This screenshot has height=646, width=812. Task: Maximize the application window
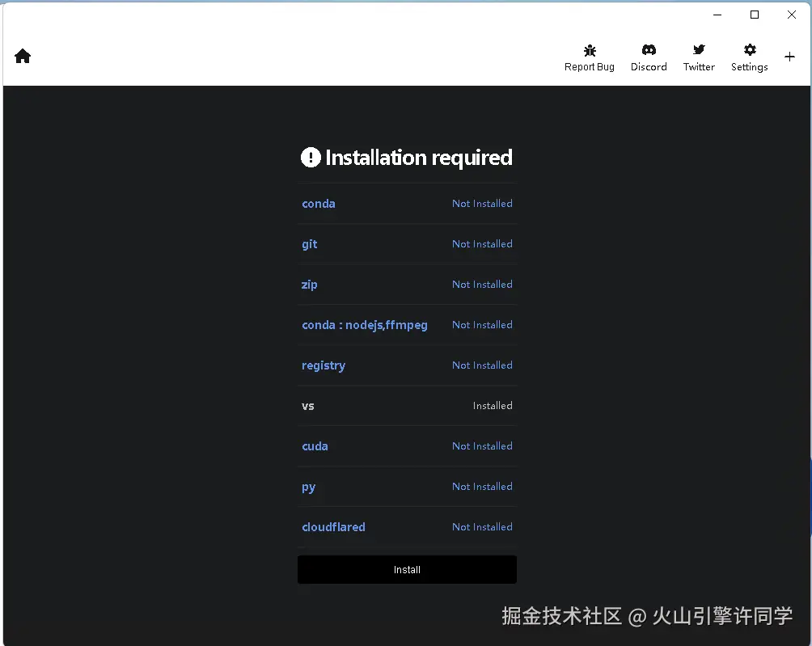(x=755, y=15)
